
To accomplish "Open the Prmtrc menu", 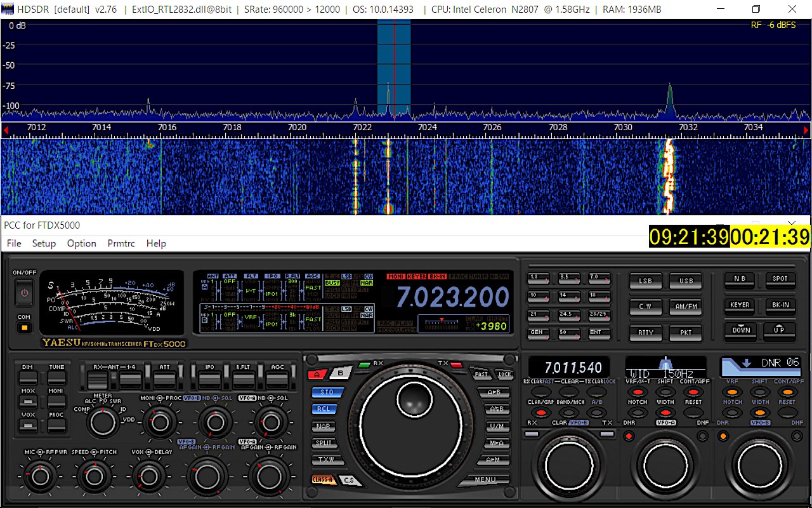I will 121,243.
